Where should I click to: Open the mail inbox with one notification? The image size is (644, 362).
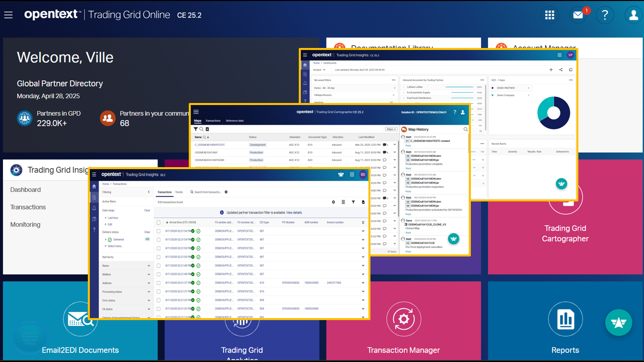tap(578, 15)
